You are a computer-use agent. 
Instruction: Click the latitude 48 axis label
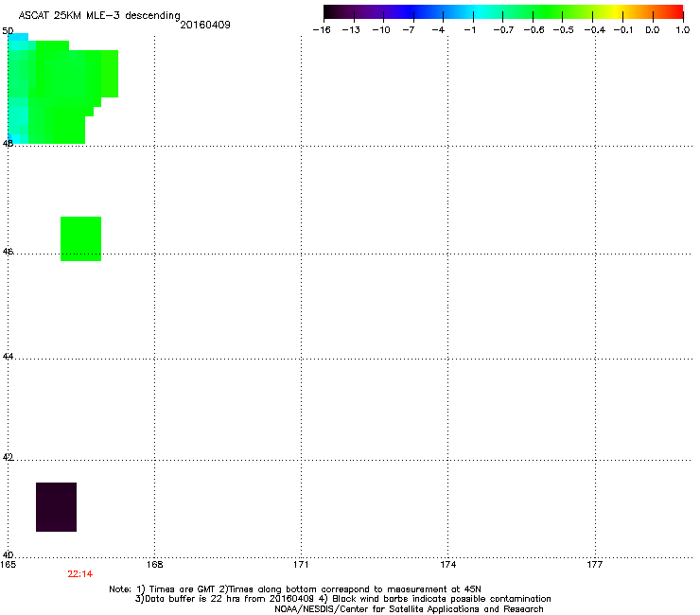[x=8, y=144]
